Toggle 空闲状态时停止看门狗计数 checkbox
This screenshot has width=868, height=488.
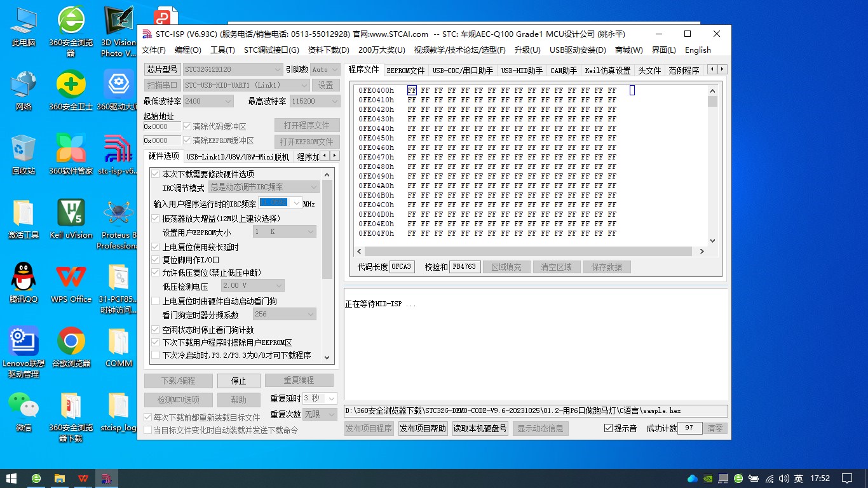[x=156, y=330]
